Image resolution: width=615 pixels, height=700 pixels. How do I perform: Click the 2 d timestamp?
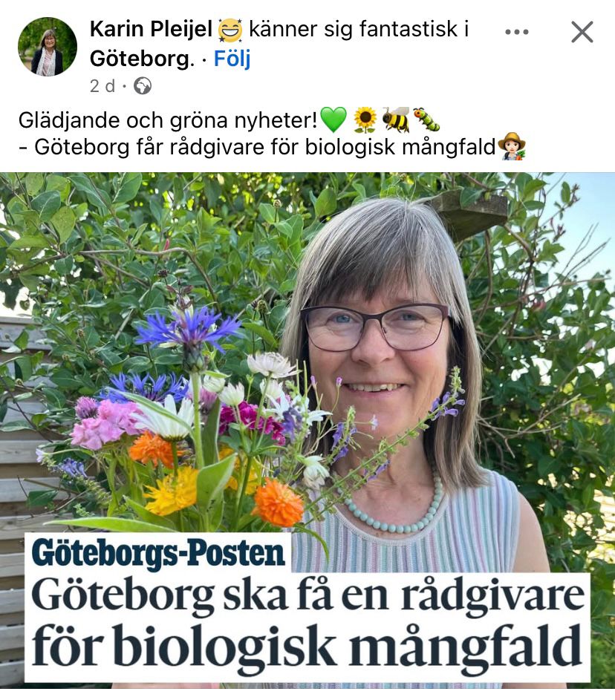click(x=102, y=85)
